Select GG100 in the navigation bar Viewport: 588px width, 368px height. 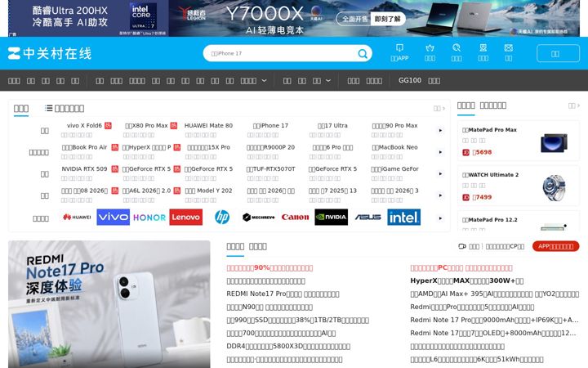click(x=410, y=80)
